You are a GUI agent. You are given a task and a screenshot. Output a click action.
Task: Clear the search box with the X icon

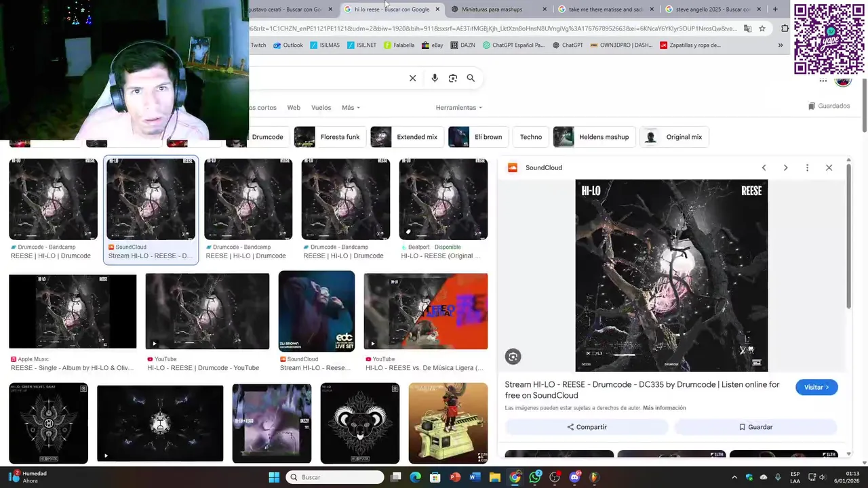tap(412, 78)
